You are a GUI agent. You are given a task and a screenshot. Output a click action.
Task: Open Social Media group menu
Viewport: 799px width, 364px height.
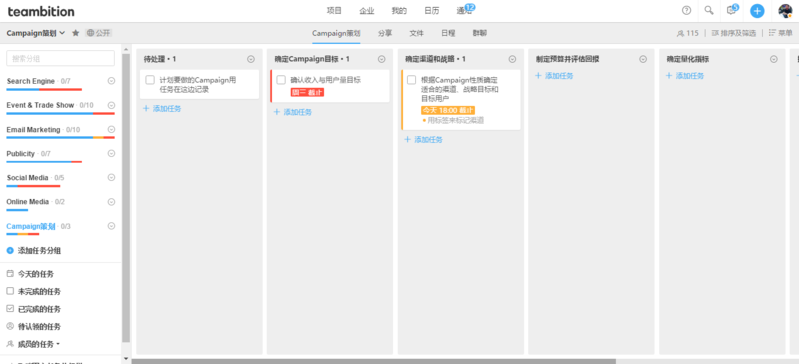pos(111,177)
